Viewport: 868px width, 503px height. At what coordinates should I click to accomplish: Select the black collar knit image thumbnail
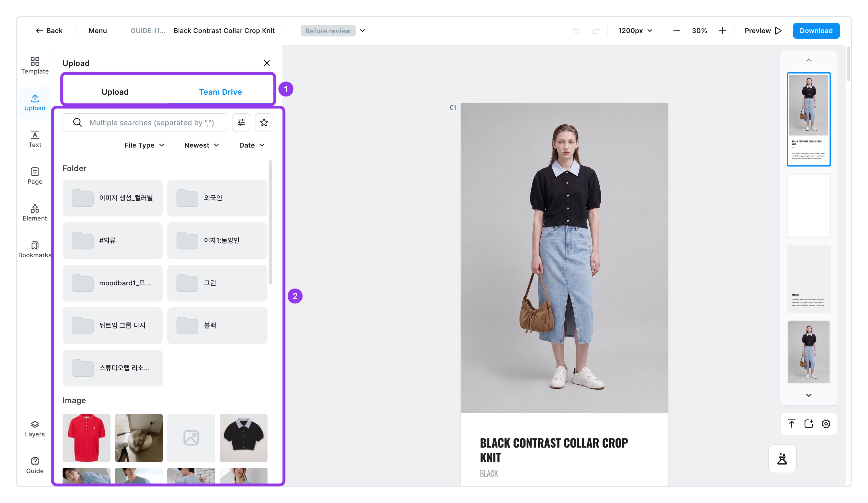243,438
